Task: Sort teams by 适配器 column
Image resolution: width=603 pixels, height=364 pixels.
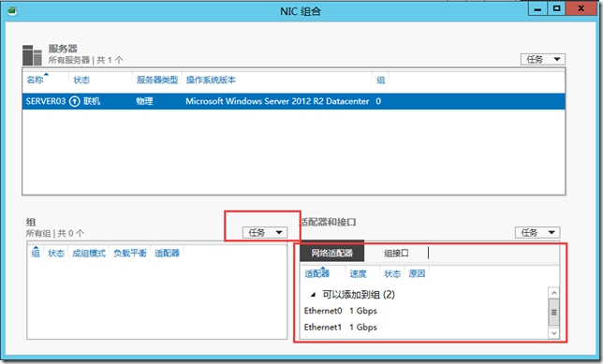Action: click(x=167, y=253)
